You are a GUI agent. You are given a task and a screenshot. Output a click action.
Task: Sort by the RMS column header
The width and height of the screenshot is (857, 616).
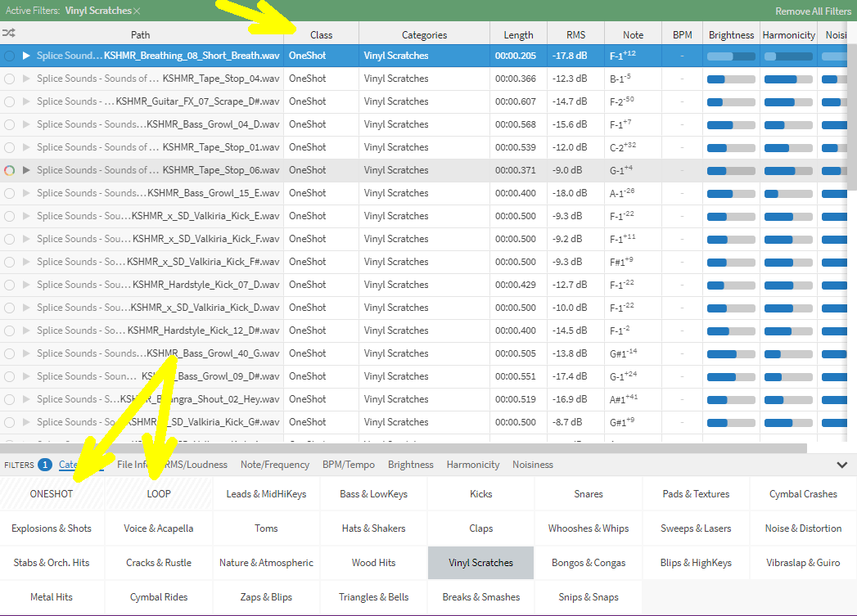click(575, 35)
